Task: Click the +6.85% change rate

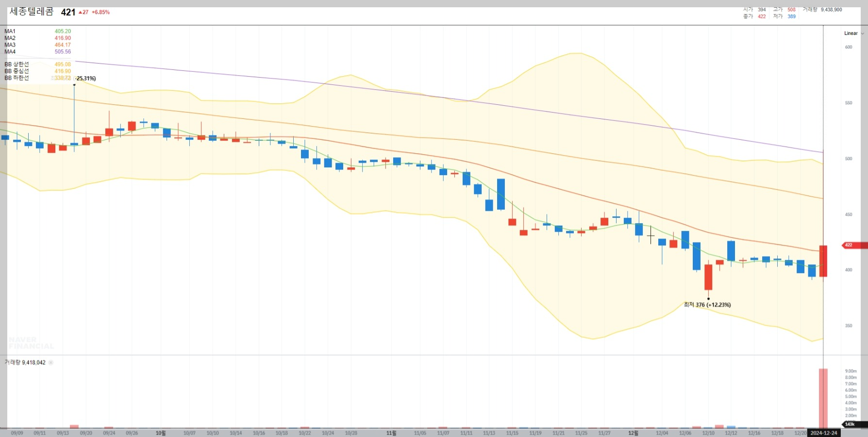Action: tap(100, 12)
